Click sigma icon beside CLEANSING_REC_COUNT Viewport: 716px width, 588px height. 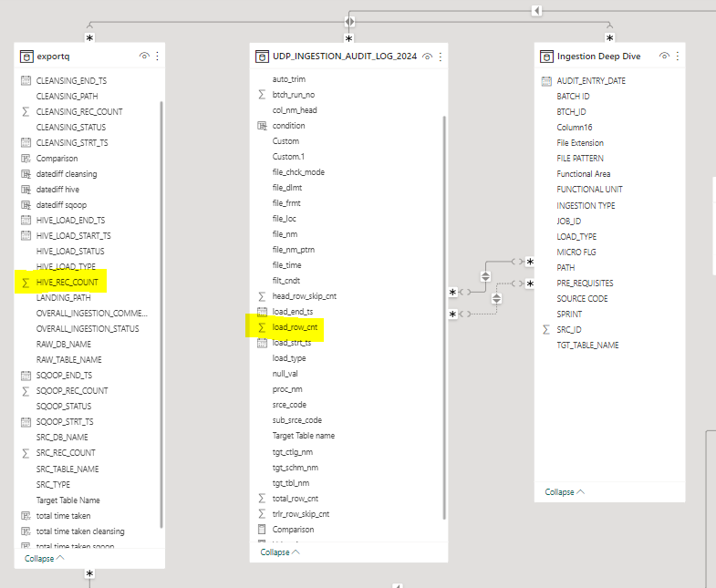tap(26, 112)
